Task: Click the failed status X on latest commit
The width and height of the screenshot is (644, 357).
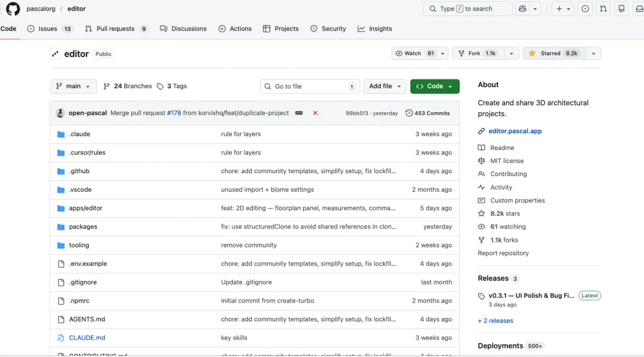Action: click(315, 113)
